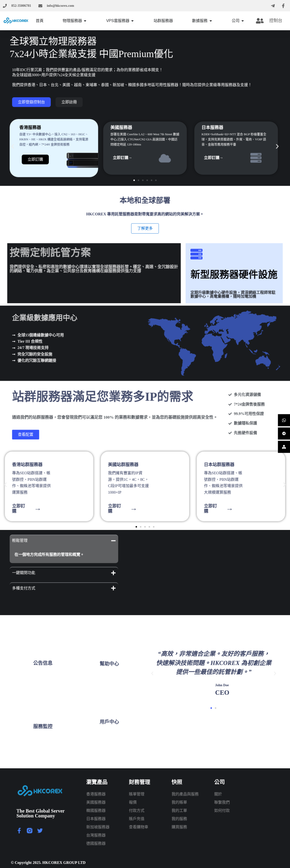Open footer link 香港服務器
Screen dimensions: 290x868
(96, 794)
